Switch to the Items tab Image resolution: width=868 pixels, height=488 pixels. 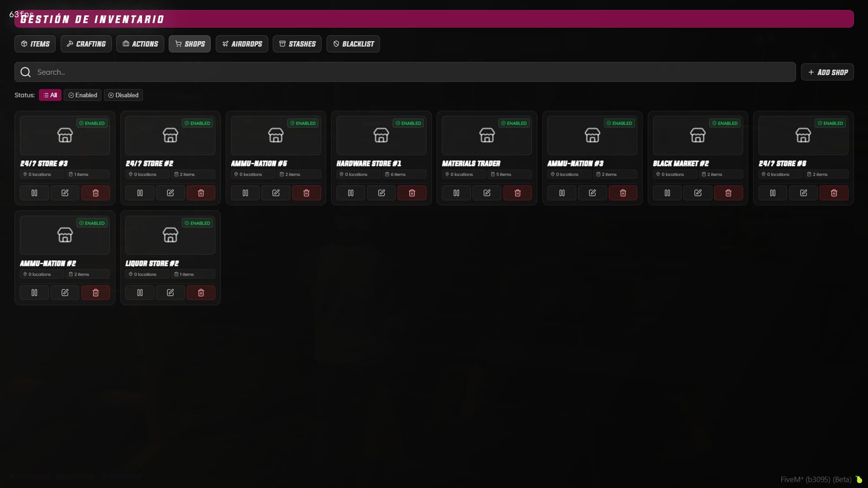click(34, 43)
